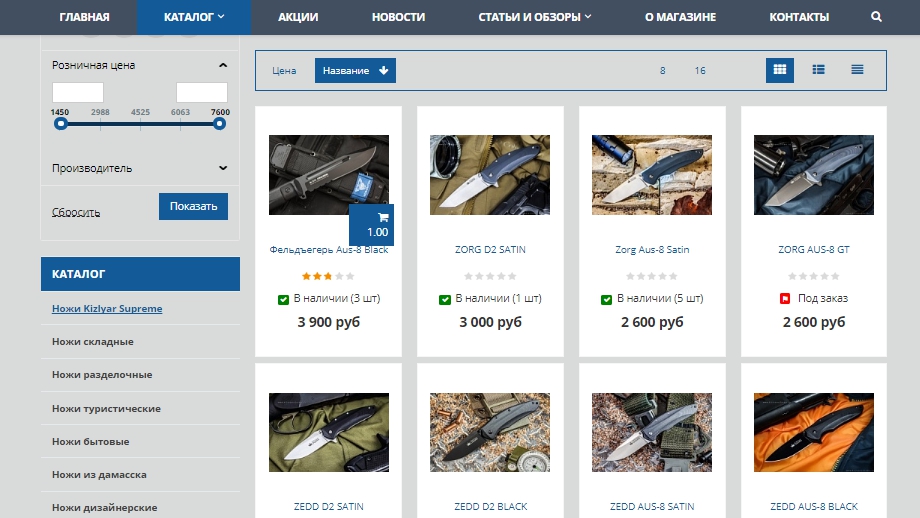Reset filters with Сбросить link

point(76,212)
